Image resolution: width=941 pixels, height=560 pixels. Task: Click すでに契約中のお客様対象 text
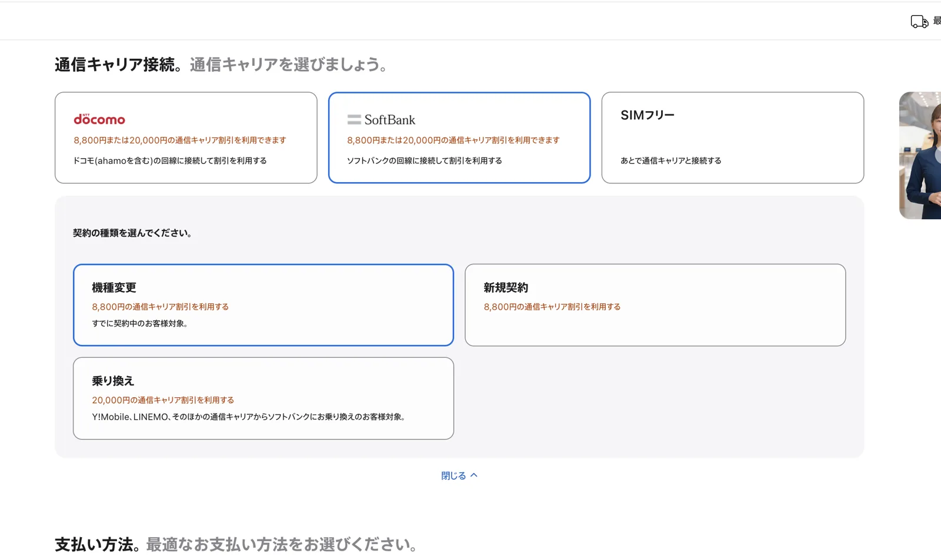coord(140,323)
